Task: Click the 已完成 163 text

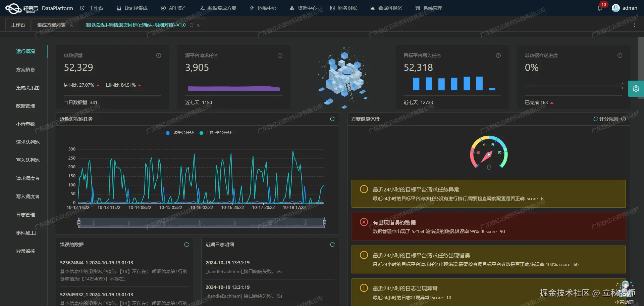Action: click(x=536, y=102)
